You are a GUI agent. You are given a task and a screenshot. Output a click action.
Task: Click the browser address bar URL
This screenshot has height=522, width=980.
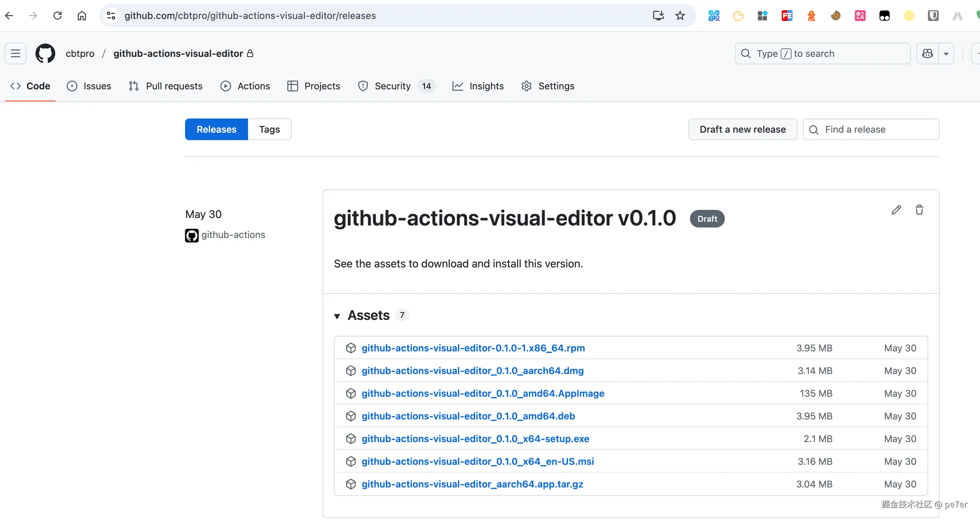click(250, 16)
